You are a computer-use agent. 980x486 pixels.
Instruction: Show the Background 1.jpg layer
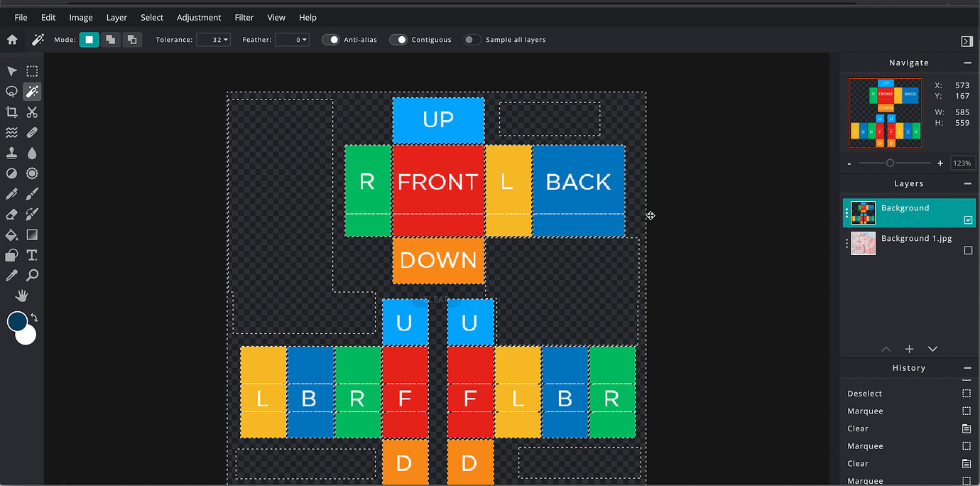[x=967, y=251]
